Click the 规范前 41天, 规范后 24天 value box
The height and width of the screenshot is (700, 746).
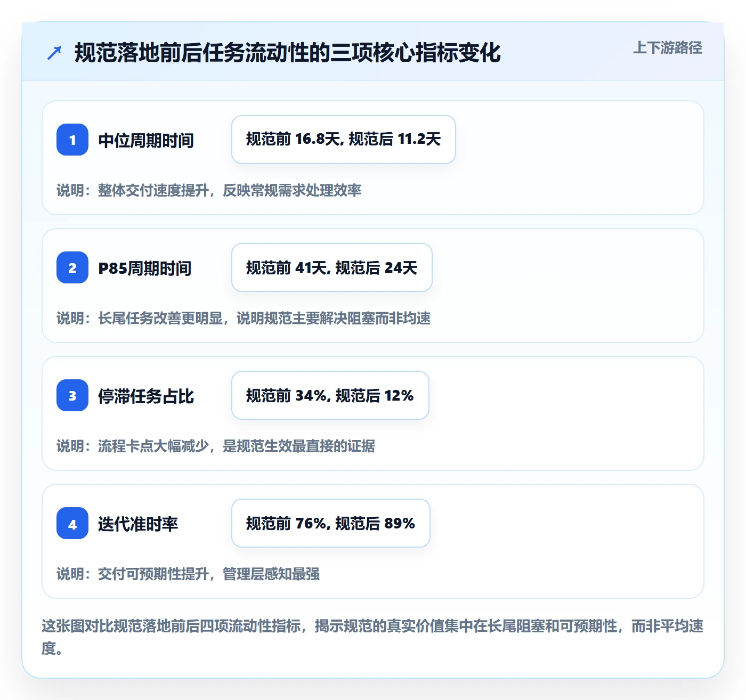click(332, 267)
